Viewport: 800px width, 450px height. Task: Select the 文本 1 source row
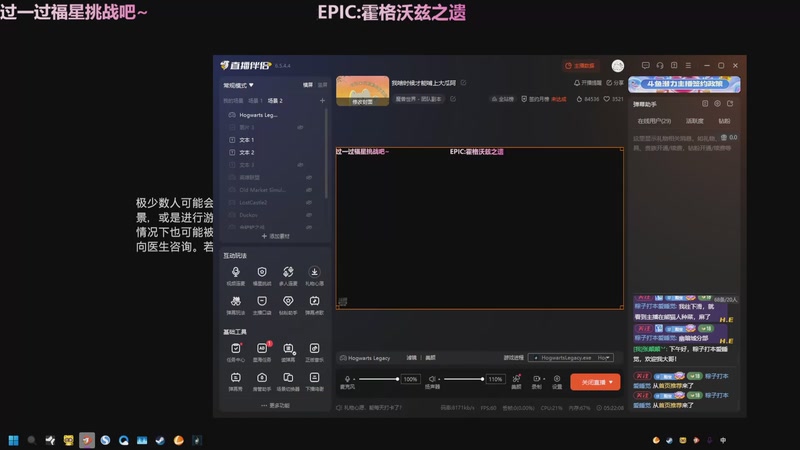coord(273,140)
